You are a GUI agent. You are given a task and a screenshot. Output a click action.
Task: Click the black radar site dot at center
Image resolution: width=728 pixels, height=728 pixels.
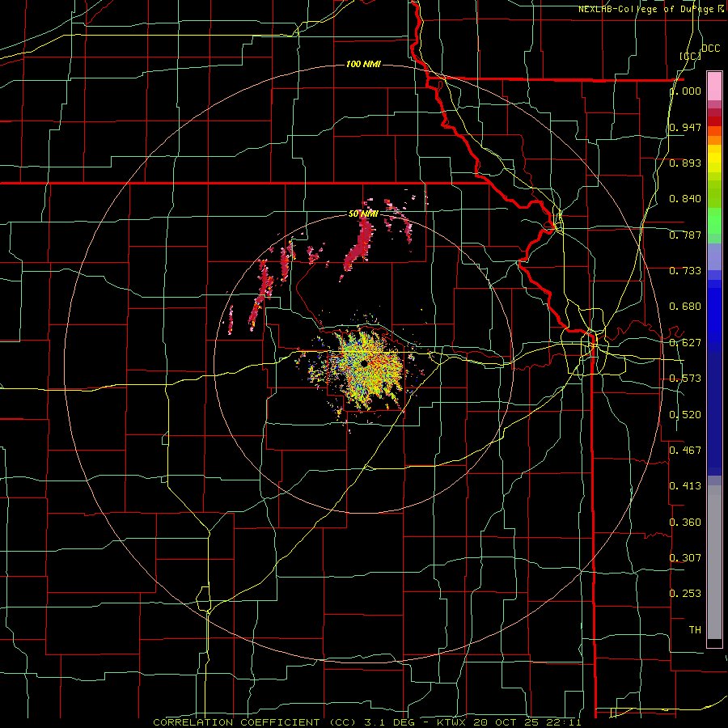[x=365, y=363]
